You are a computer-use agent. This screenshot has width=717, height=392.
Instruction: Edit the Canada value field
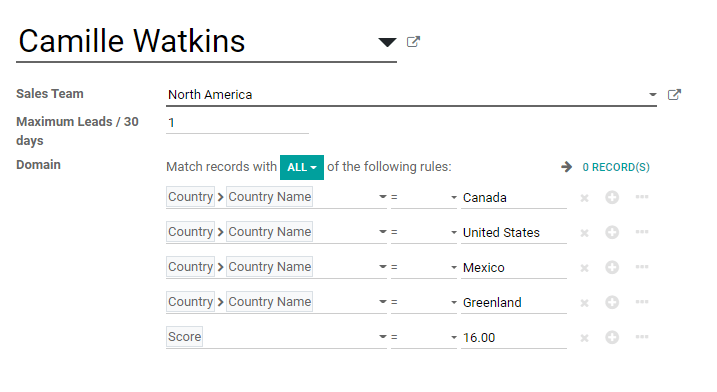pyautogui.click(x=514, y=198)
